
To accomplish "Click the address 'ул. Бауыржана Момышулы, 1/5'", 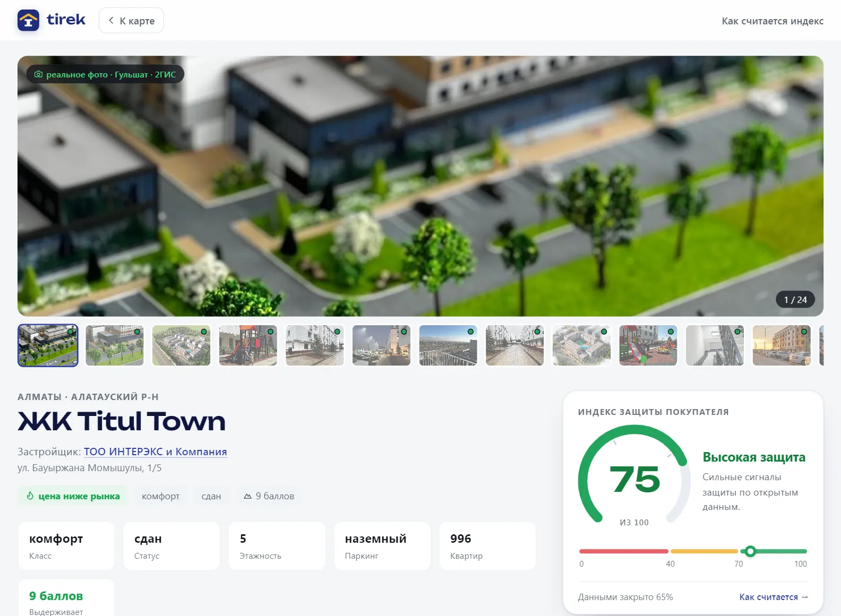I will tap(90, 468).
